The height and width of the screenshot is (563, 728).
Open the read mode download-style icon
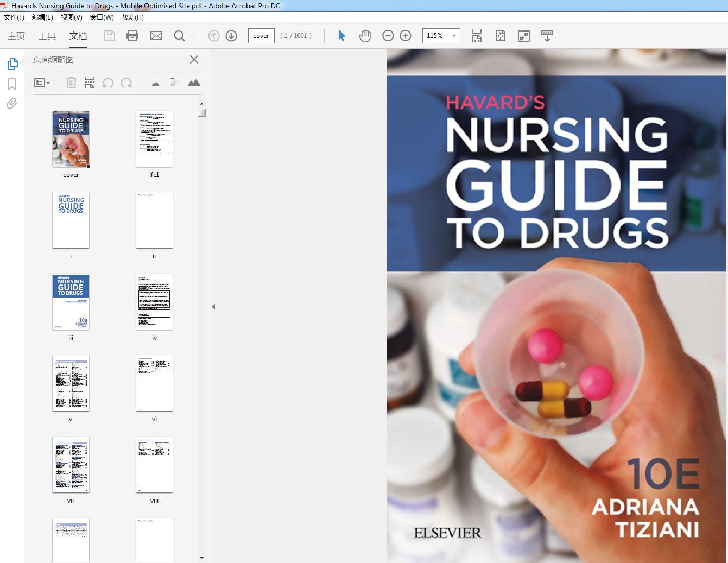(547, 36)
